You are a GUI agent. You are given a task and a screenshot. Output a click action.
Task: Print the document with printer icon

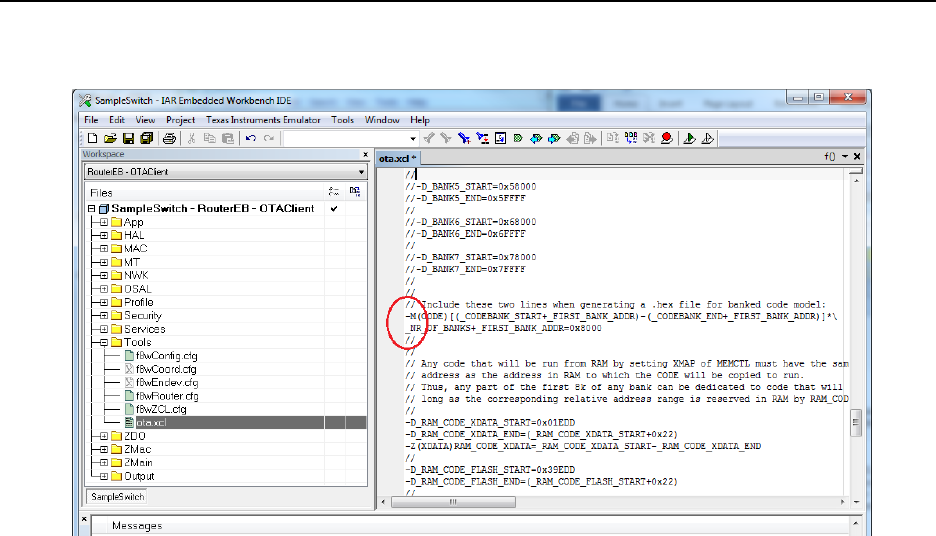coord(170,138)
